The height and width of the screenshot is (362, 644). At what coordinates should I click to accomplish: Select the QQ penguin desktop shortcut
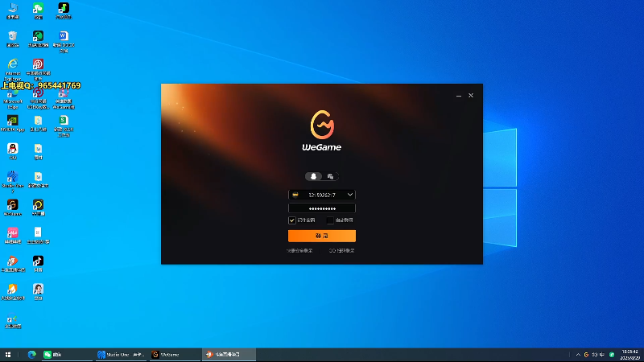click(13, 151)
